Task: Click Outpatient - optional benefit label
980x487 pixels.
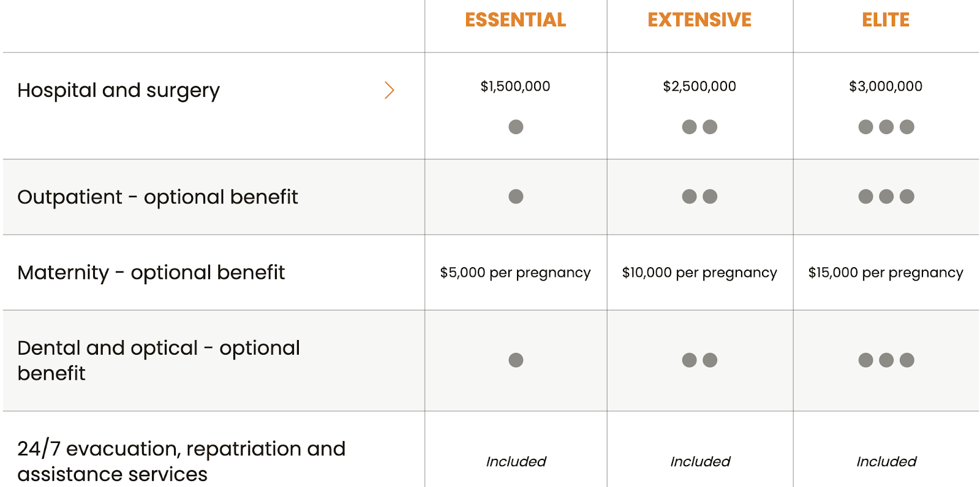Action: click(157, 197)
